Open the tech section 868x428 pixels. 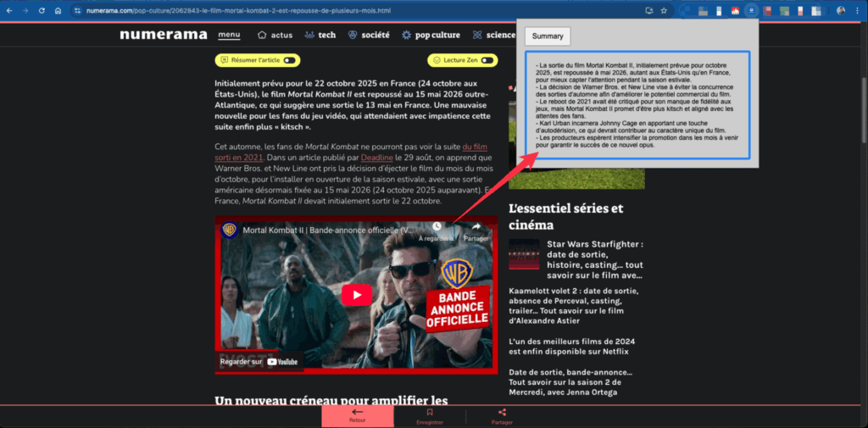pyautogui.click(x=326, y=35)
